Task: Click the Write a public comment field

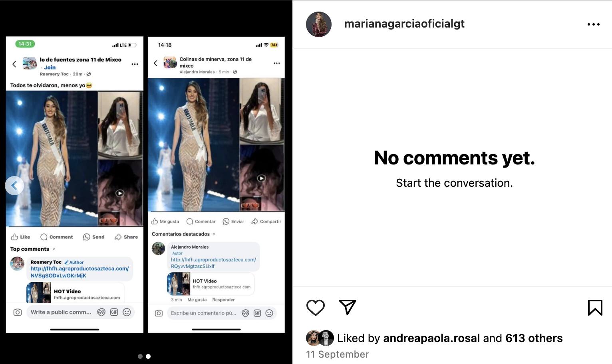Action: pos(61,312)
